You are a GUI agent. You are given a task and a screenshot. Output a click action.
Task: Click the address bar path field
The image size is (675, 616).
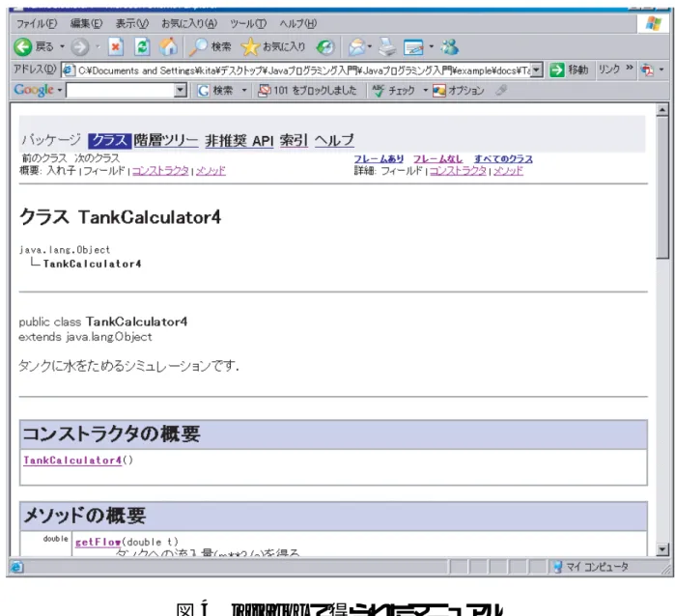(x=301, y=70)
